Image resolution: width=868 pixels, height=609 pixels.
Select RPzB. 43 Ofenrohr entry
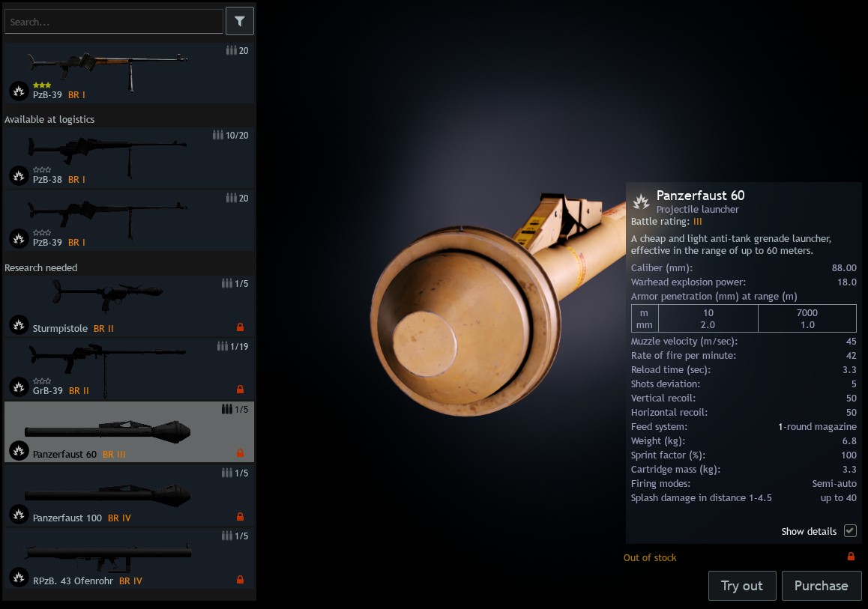coord(129,560)
